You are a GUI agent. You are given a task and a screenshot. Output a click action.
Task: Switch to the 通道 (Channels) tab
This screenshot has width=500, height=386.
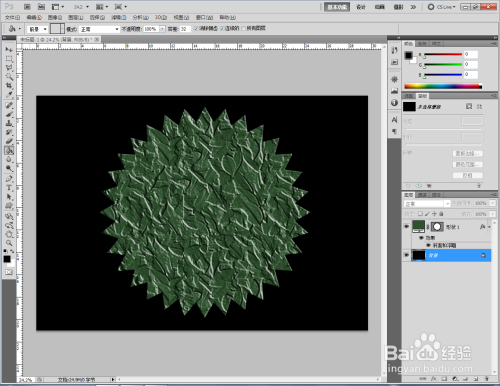(422, 195)
